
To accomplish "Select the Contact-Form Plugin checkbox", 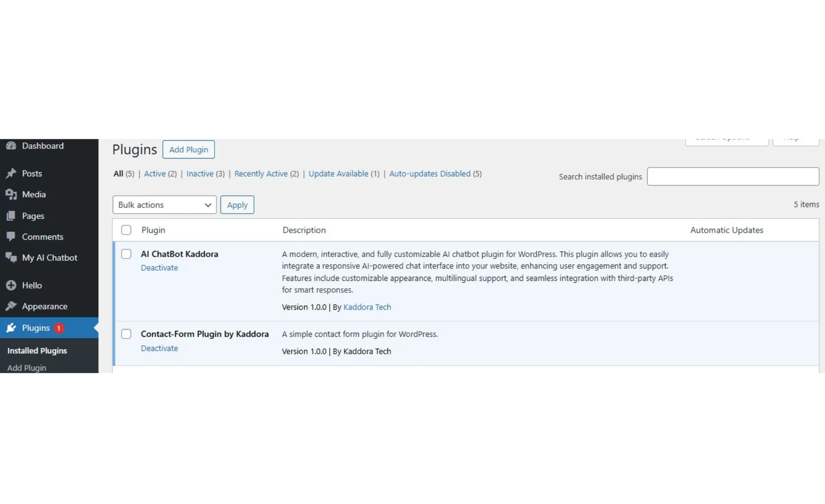I will [x=126, y=334].
